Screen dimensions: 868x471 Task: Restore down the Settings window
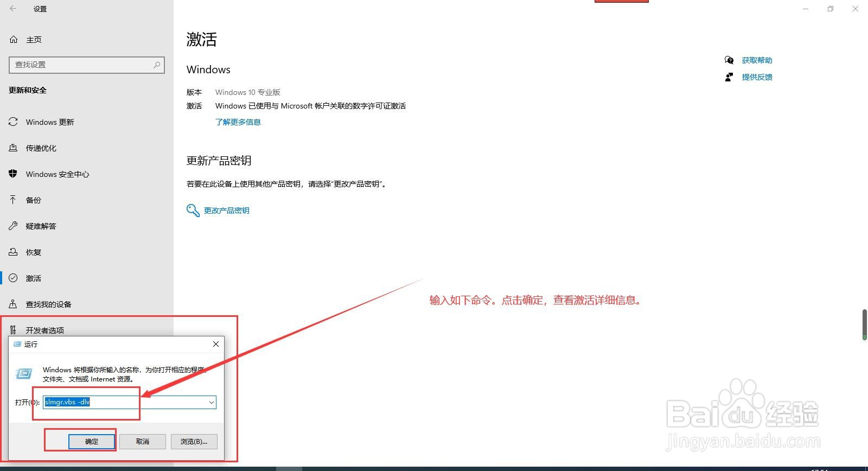pyautogui.click(x=831, y=9)
